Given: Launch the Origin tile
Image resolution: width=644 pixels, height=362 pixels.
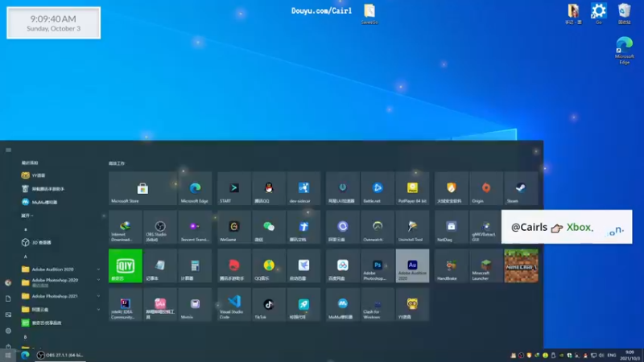Looking at the screenshot, I should click(x=486, y=188).
